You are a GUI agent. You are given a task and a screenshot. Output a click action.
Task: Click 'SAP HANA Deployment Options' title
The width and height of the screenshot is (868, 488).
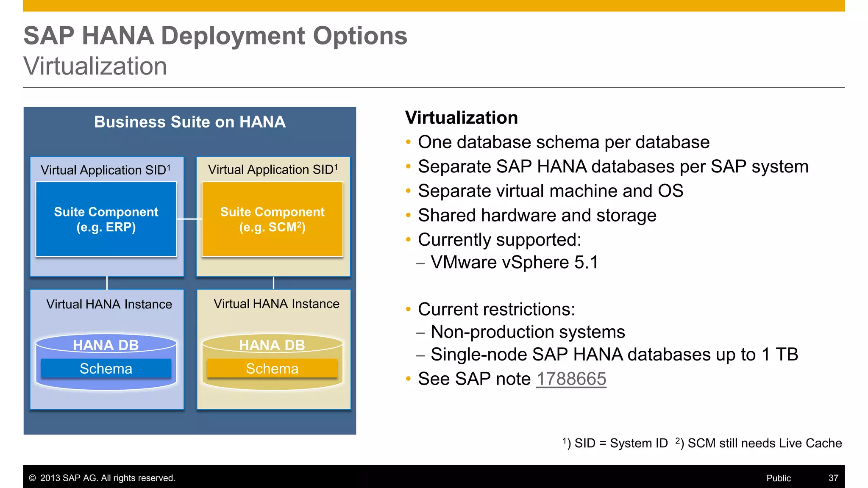pos(215,36)
